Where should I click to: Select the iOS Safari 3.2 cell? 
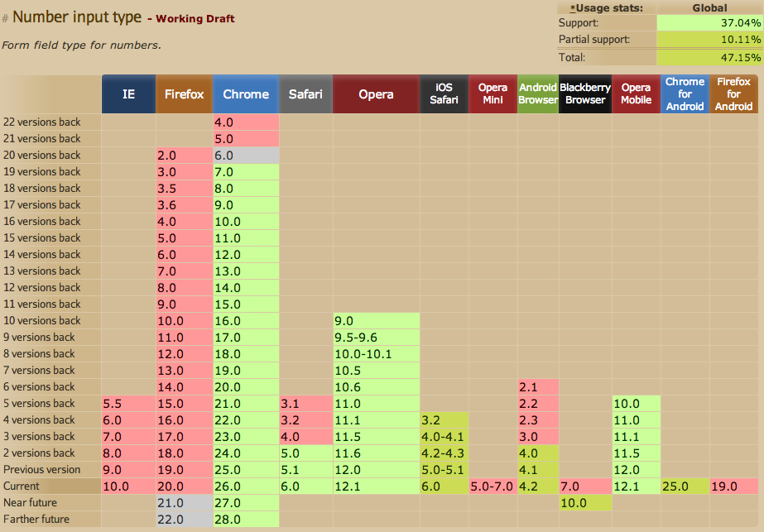[x=444, y=420]
